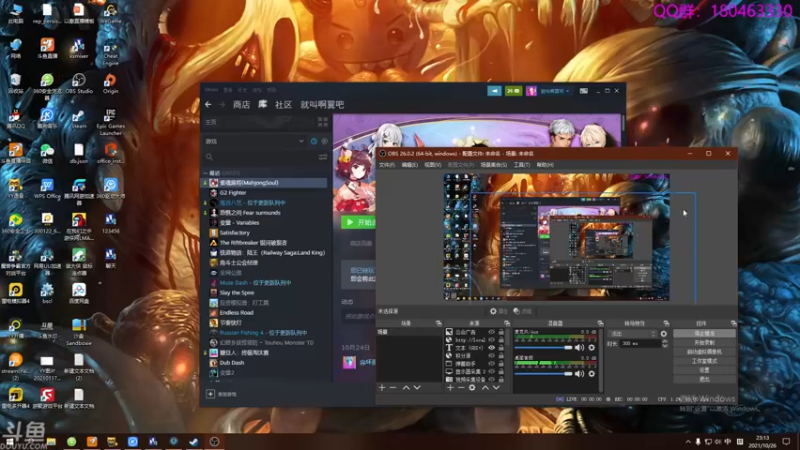Screen dimensions: 800x450
Task: Move source down in OBS sources
Action: [496, 388]
